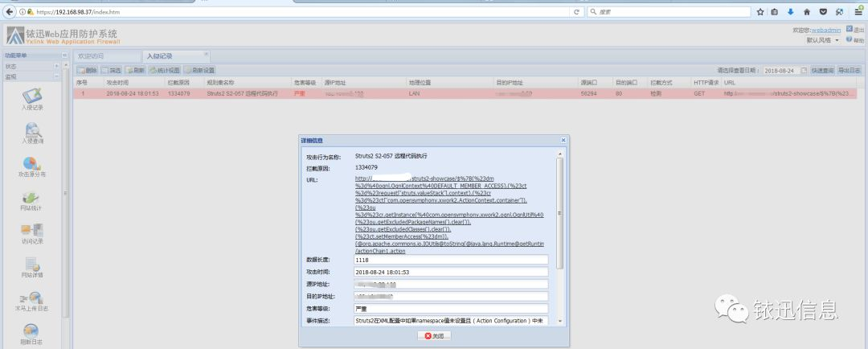This screenshot has width=868, height=349.
Task: Close the 入侵记录 tab
Action: click(207, 55)
